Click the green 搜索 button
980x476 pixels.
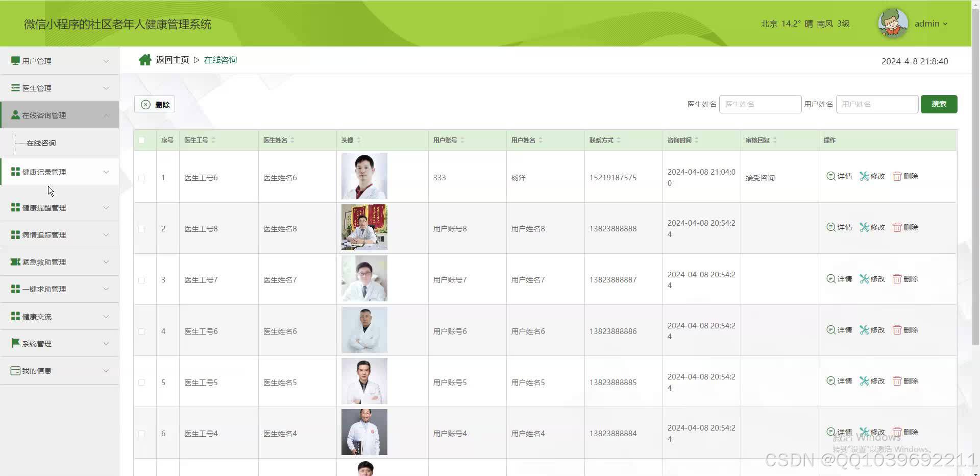pos(939,104)
